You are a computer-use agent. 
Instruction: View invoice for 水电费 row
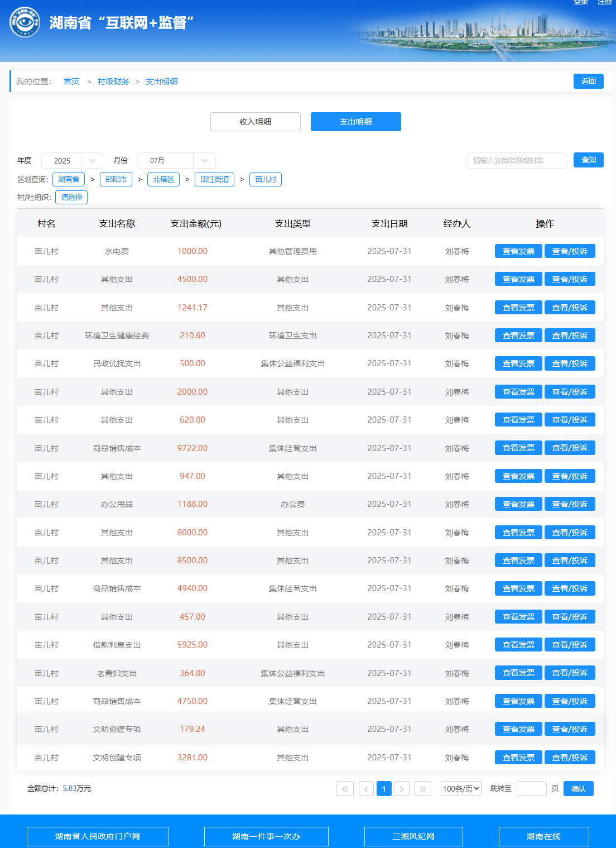518,251
